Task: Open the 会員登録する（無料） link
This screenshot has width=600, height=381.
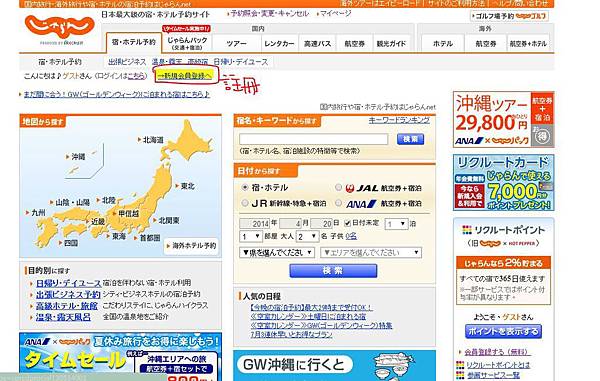Action: pos(497,352)
